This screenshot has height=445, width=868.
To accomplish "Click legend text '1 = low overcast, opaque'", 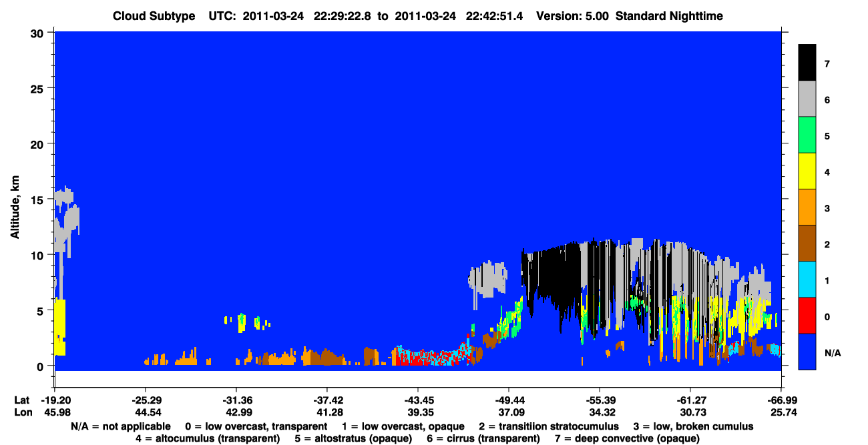I will (402, 426).
